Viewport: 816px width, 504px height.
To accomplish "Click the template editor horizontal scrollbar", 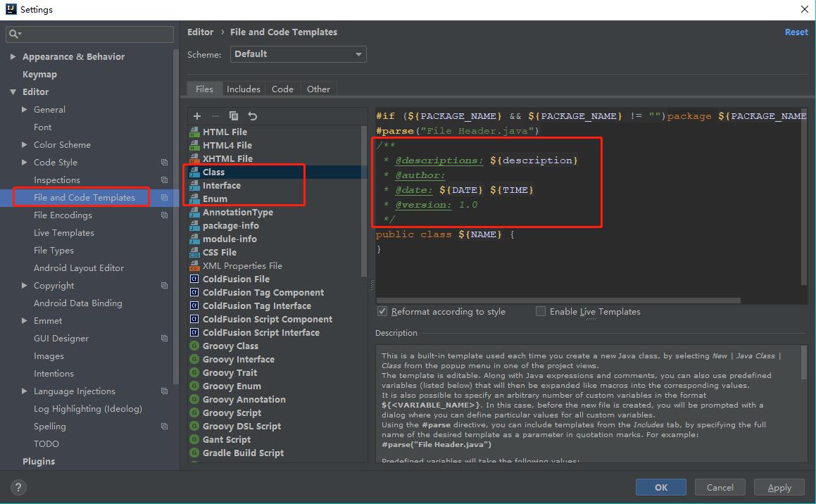I will (x=558, y=301).
